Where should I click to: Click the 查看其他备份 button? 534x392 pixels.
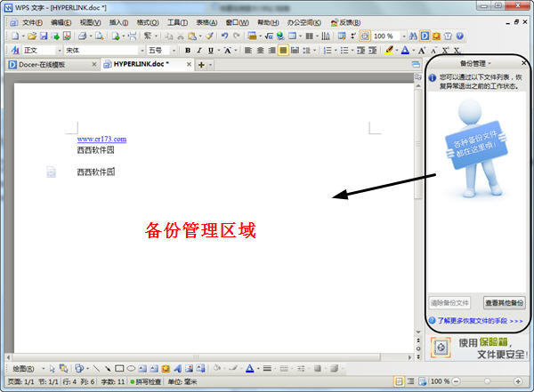click(504, 302)
